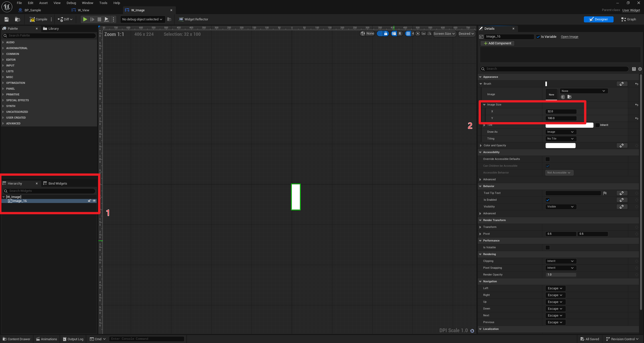Click the Compile button
Viewport: 644px width, 343px height.
tap(38, 19)
